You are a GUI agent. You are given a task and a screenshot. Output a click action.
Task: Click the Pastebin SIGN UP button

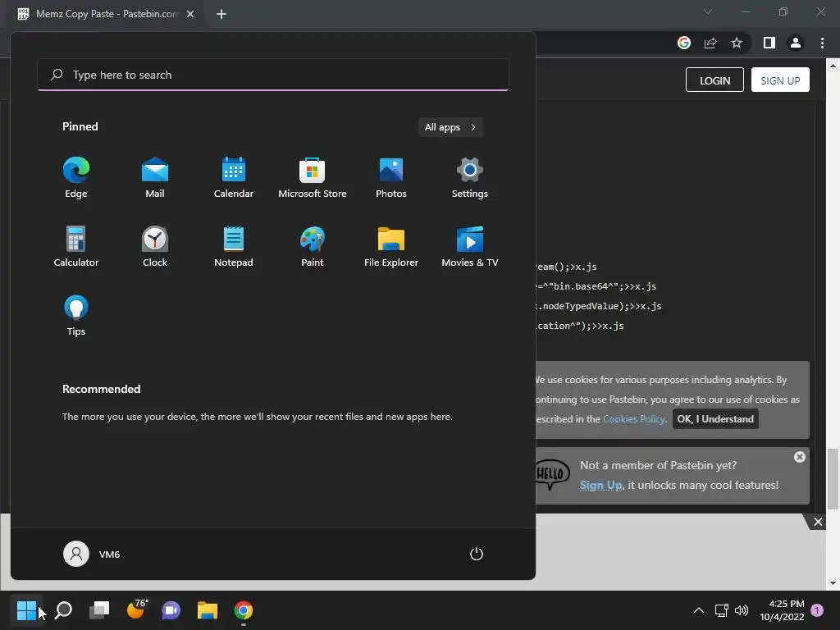pos(780,80)
